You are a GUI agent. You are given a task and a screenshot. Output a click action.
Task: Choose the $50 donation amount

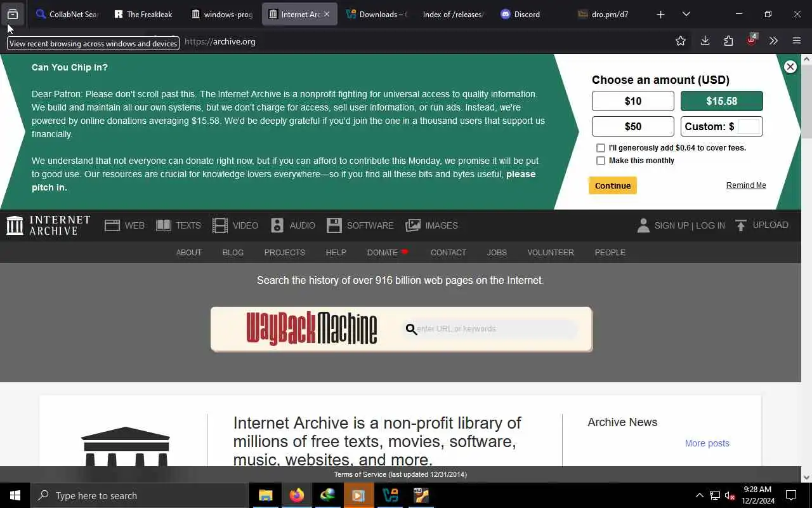(x=633, y=126)
